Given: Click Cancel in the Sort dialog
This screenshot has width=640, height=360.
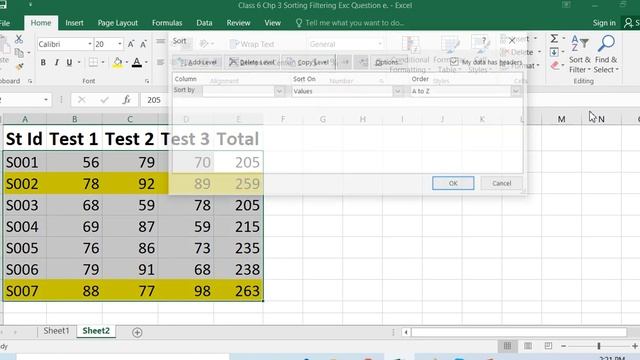Looking at the screenshot, I should [x=502, y=183].
